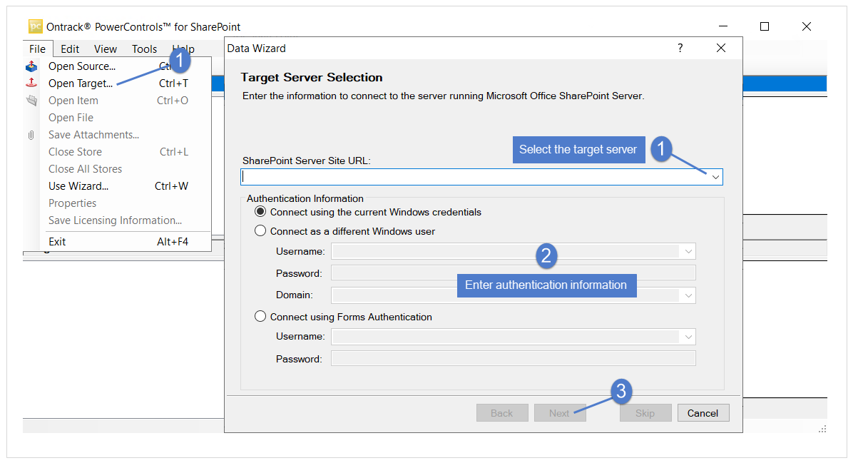
Task: Click the 'Domain:' label
Action: (295, 295)
